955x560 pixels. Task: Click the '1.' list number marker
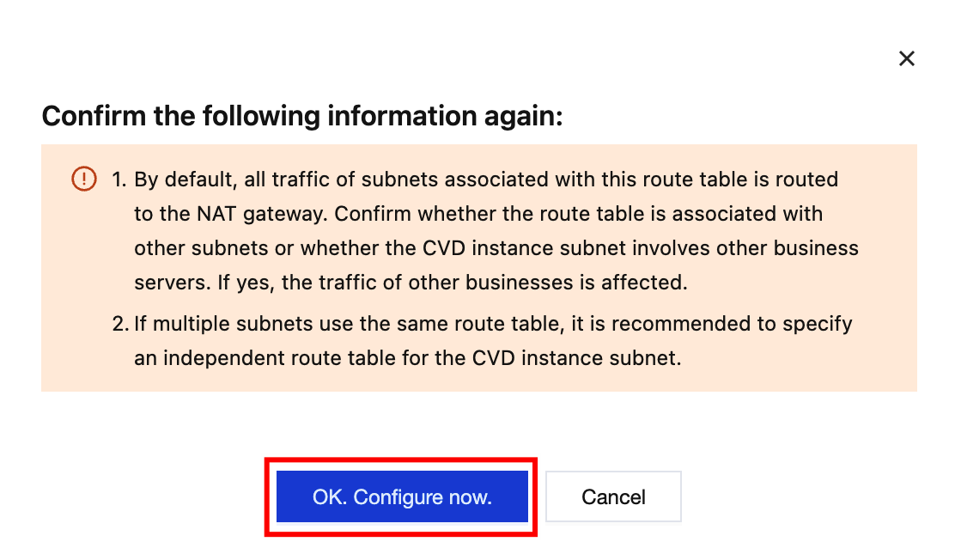point(119,180)
